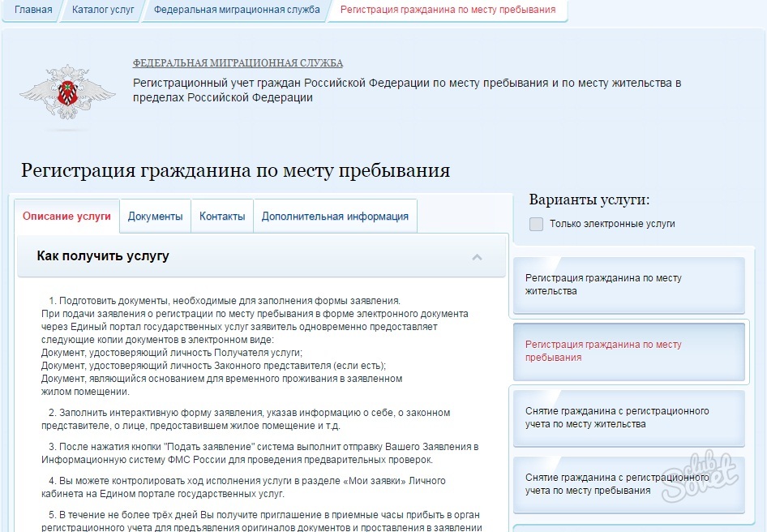Open 'Каталог услуг' breadcrumb
This screenshot has height=532, width=767.
pyautogui.click(x=103, y=10)
